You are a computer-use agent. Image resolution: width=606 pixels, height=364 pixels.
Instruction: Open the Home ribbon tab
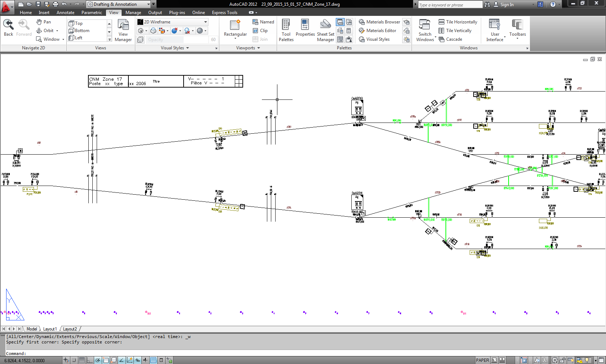[x=26, y=13]
